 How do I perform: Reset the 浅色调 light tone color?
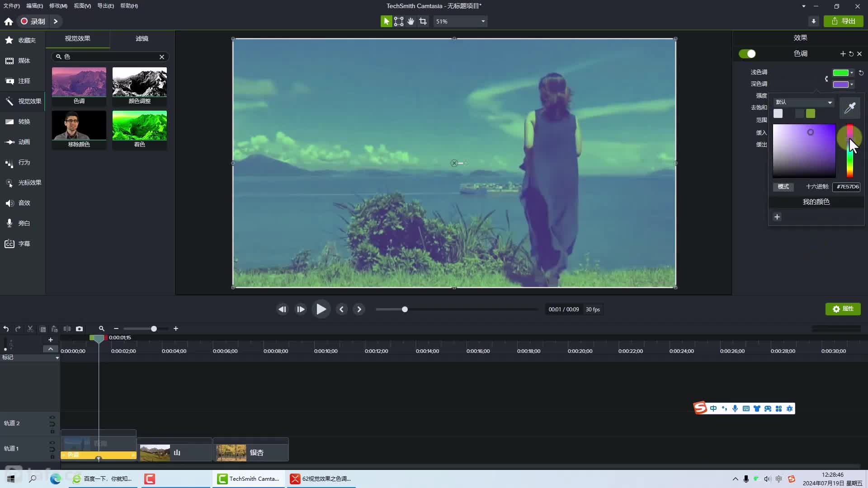(x=861, y=73)
